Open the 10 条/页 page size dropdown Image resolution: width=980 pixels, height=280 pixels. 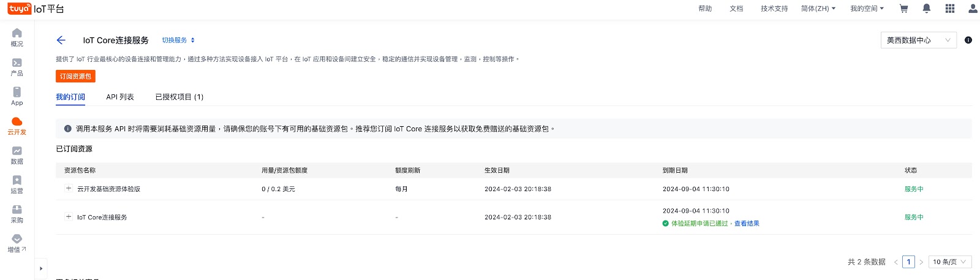pos(951,262)
